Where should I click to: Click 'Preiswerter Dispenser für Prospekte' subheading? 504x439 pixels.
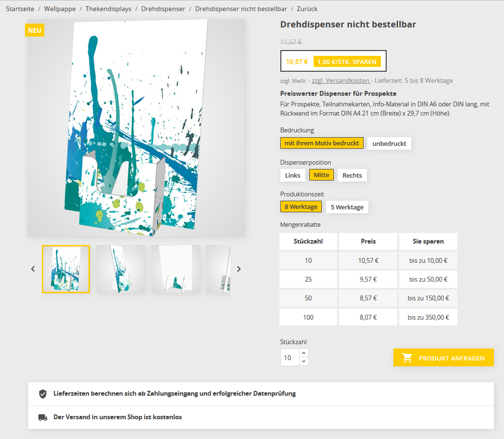[338, 93]
